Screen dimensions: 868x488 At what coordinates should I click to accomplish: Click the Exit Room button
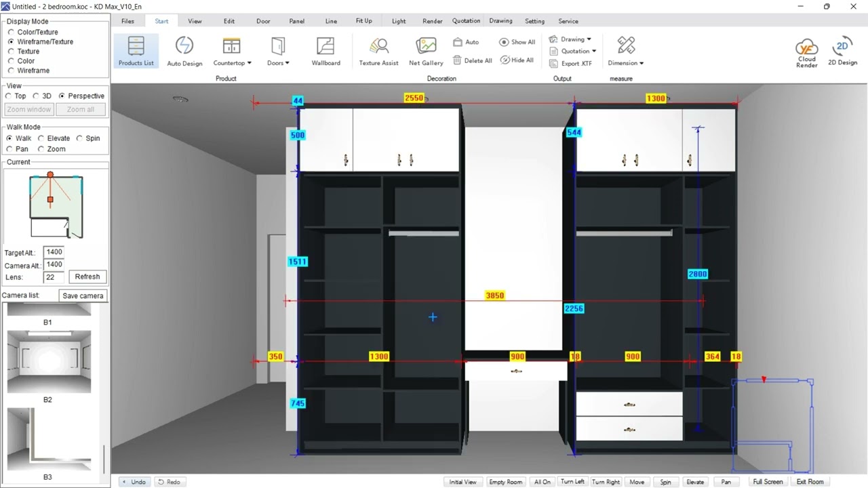point(810,482)
